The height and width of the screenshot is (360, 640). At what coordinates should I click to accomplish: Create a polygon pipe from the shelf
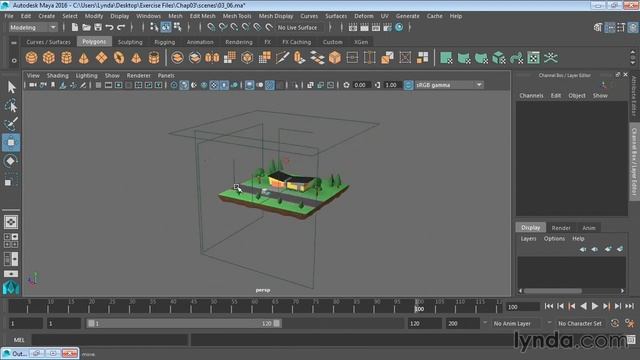pos(154,58)
